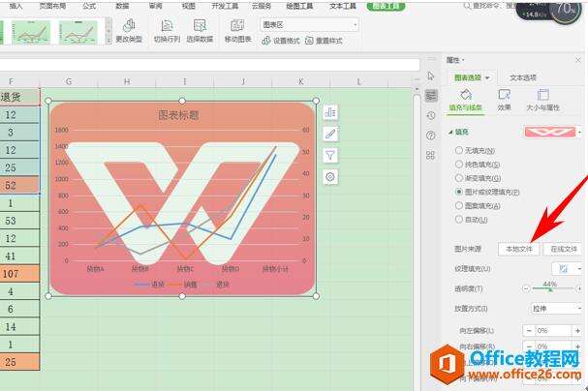Click the 退货 header cell
588x391 pixels.
click(19, 97)
